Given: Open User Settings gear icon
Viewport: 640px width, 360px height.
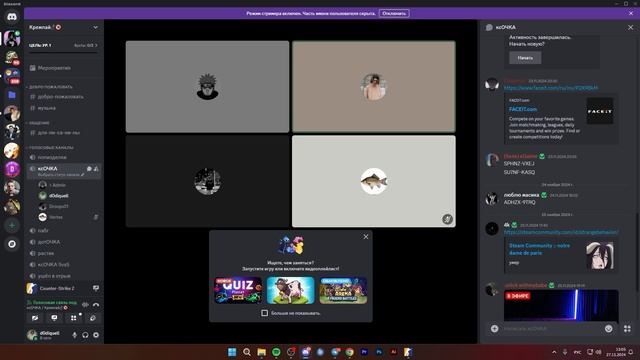Looking at the screenshot, I should pos(96,335).
